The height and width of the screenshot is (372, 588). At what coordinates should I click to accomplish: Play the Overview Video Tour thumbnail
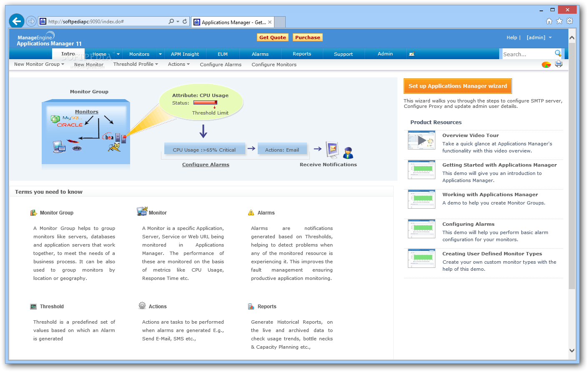pyautogui.click(x=422, y=140)
